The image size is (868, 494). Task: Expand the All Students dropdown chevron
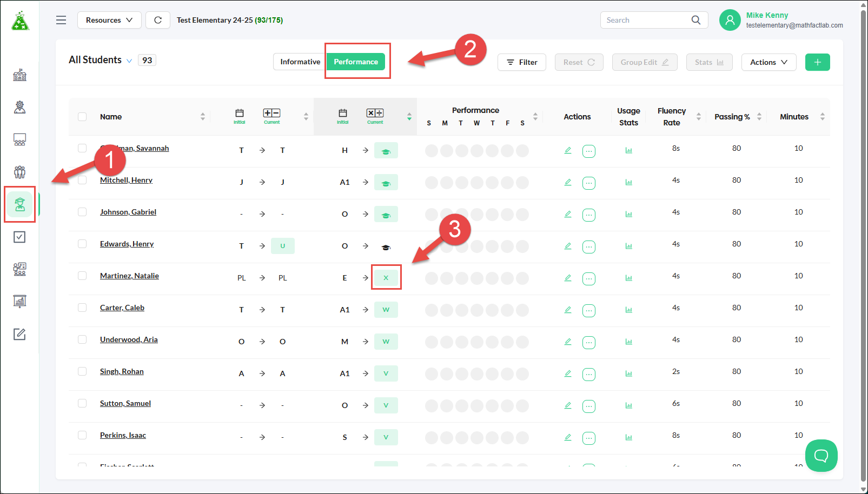click(x=129, y=61)
